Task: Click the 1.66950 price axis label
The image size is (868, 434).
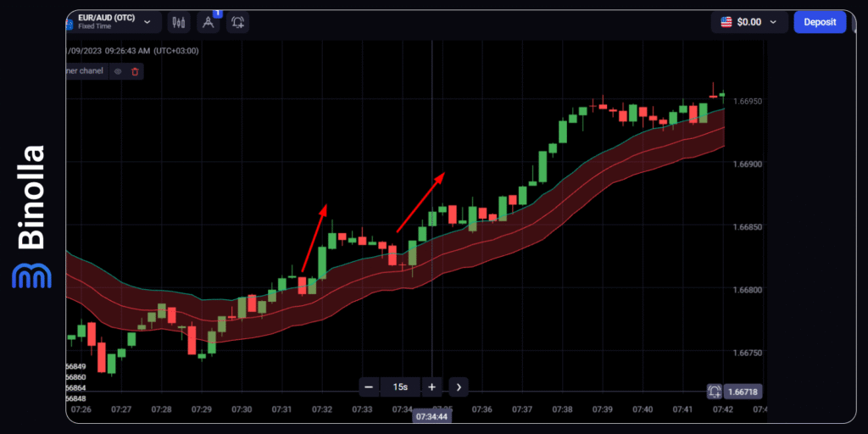Action: [749, 101]
